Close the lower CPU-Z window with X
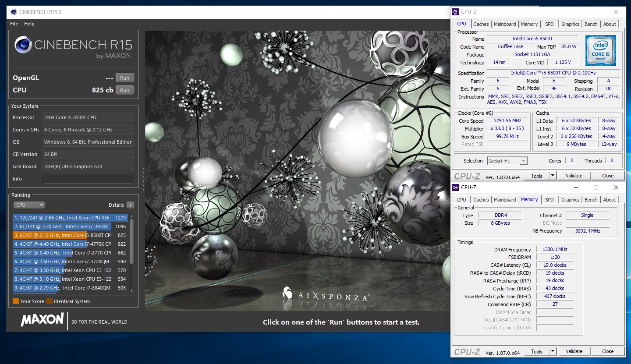This screenshot has height=364, width=631. (616, 187)
